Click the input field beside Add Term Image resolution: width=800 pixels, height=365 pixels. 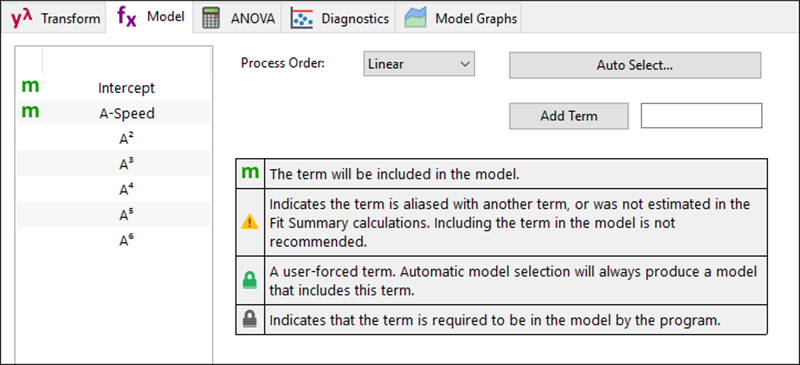click(x=702, y=115)
